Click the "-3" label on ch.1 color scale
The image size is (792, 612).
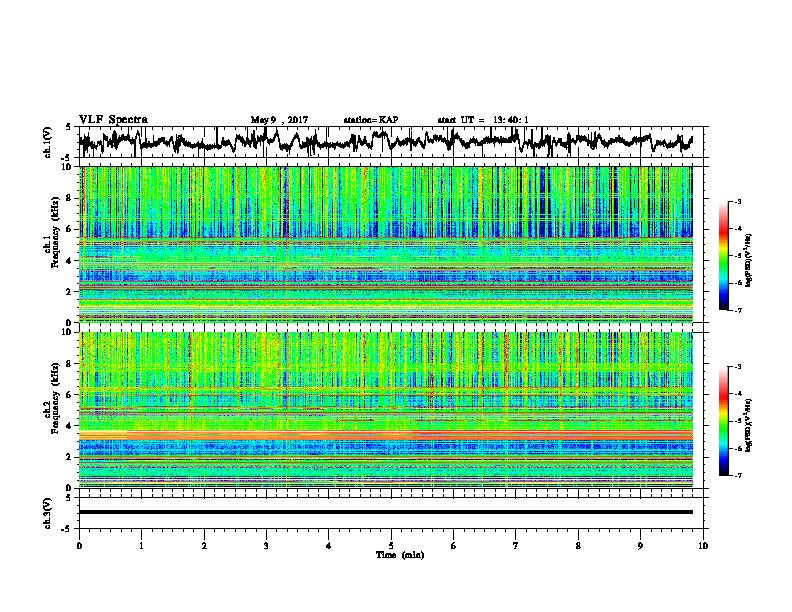coord(737,201)
